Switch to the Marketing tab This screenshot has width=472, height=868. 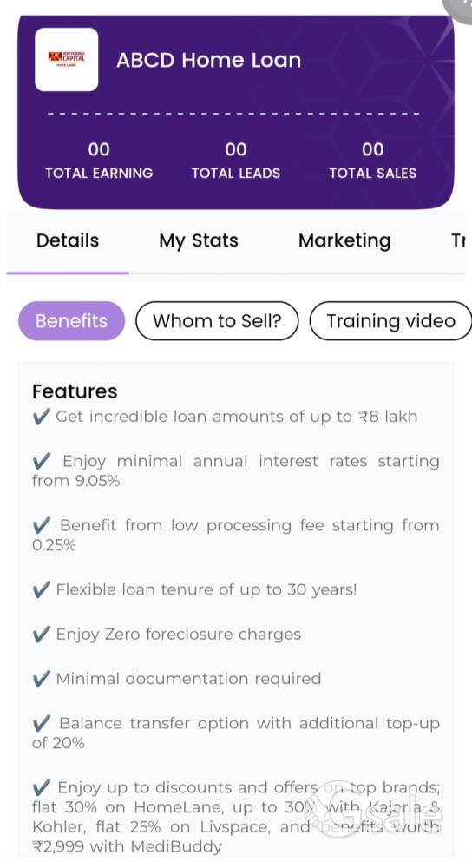344,240
